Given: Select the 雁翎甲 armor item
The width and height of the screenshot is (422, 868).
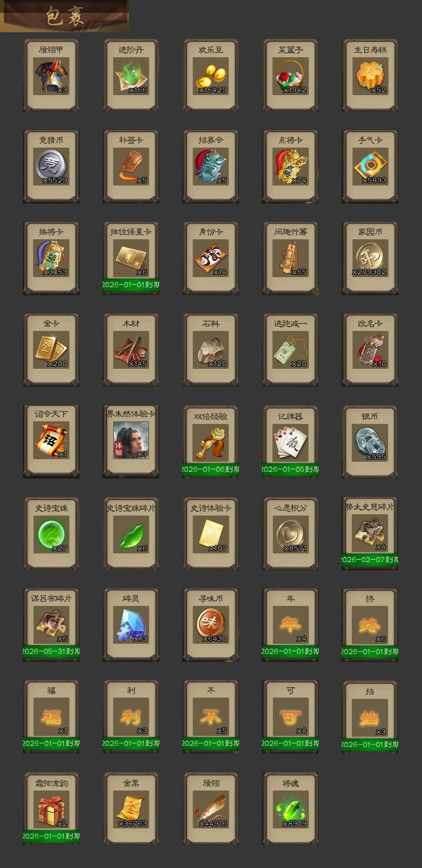Looking at the screenshot, I should click(51, 76).
